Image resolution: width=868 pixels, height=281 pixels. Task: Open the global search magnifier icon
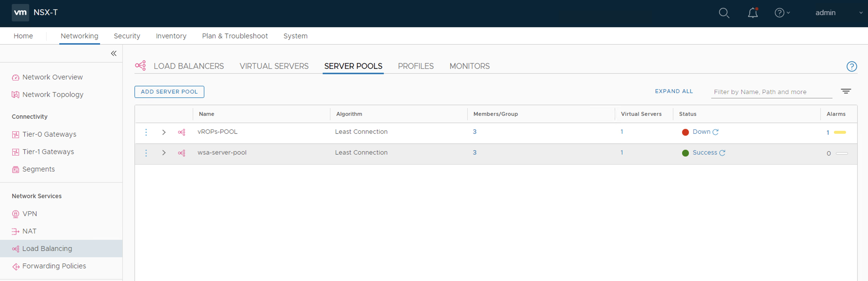coord(724,13)
